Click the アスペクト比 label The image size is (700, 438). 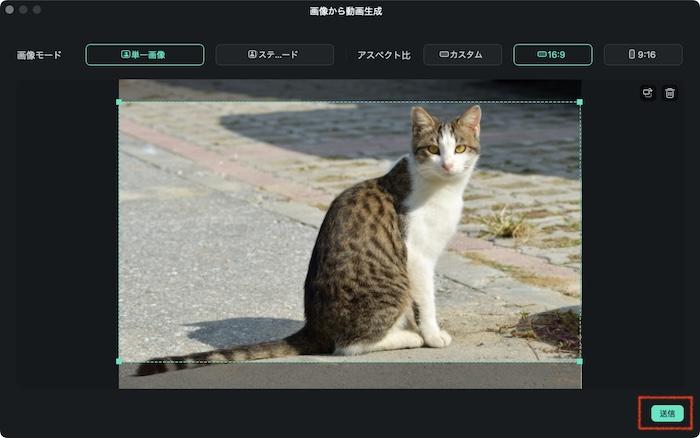click(x=384, y=55)
